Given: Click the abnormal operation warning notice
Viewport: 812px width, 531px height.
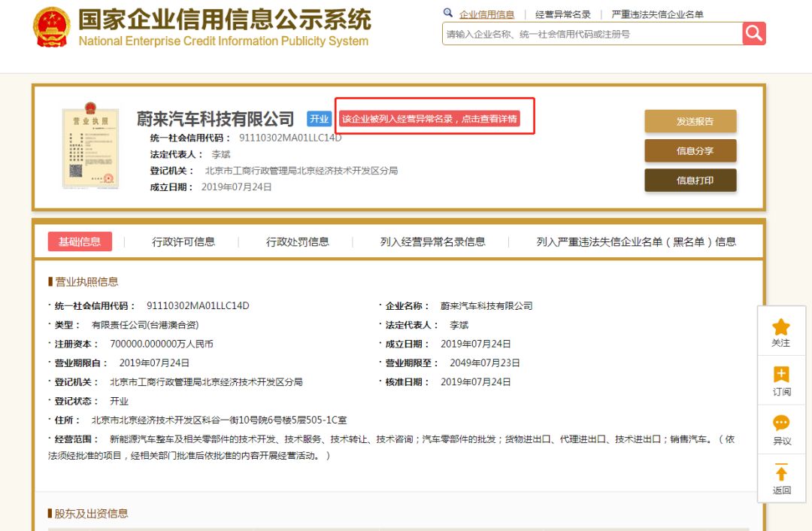Looking at the screenshot, I should (x=429, y=119).
